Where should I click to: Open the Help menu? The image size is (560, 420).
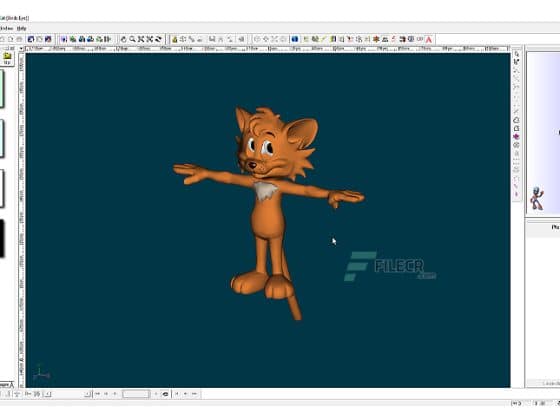21,28
